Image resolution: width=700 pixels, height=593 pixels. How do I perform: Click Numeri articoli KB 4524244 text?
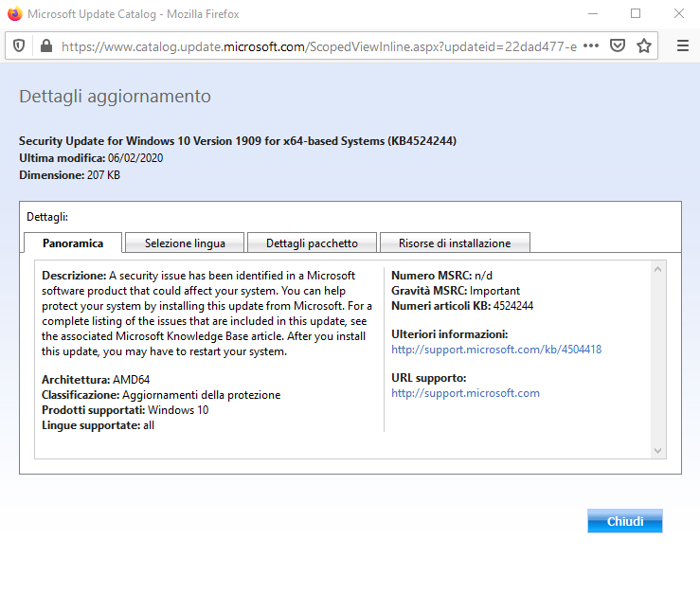pyautogui.click(x=462, y=306)
